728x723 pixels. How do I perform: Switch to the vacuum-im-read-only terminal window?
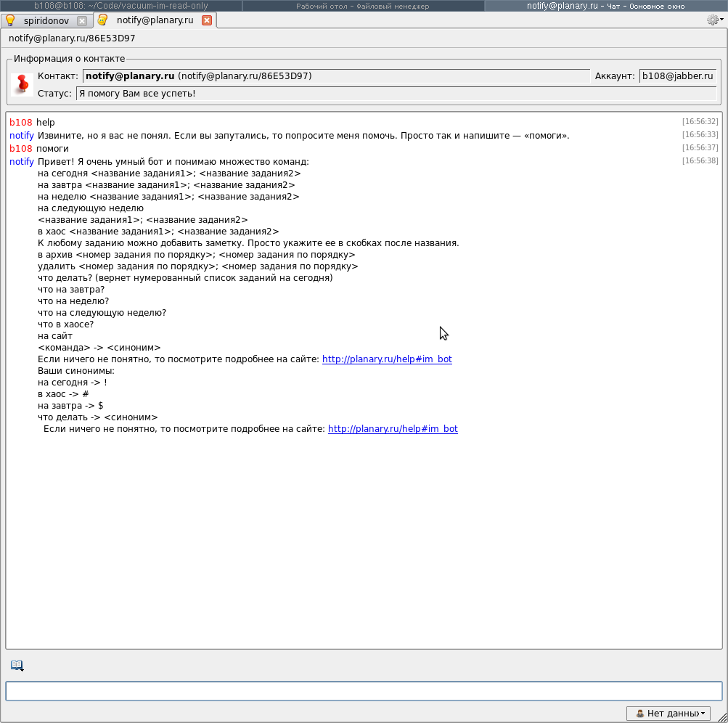[x=120, y=6]
